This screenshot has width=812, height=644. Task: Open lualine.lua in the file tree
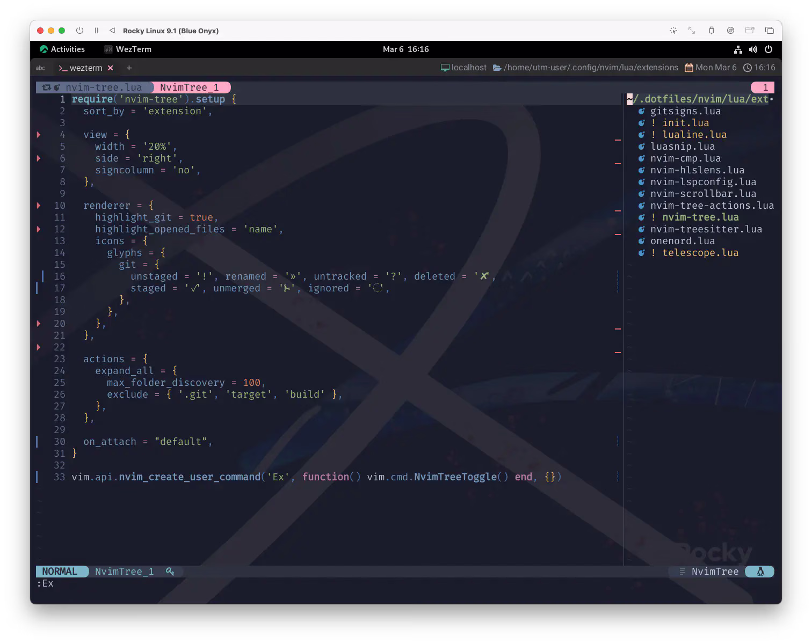pyautogui.click(x=694, y=135)
